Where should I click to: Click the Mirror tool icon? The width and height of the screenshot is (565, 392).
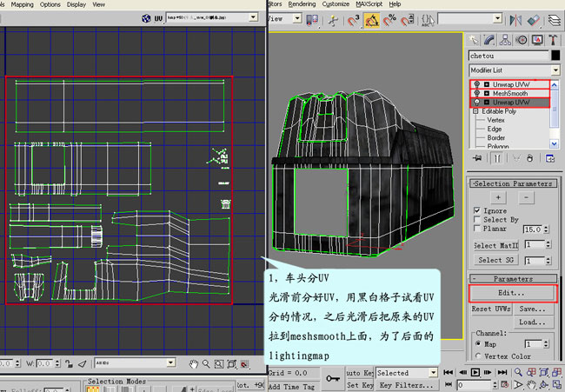point(515,20)
